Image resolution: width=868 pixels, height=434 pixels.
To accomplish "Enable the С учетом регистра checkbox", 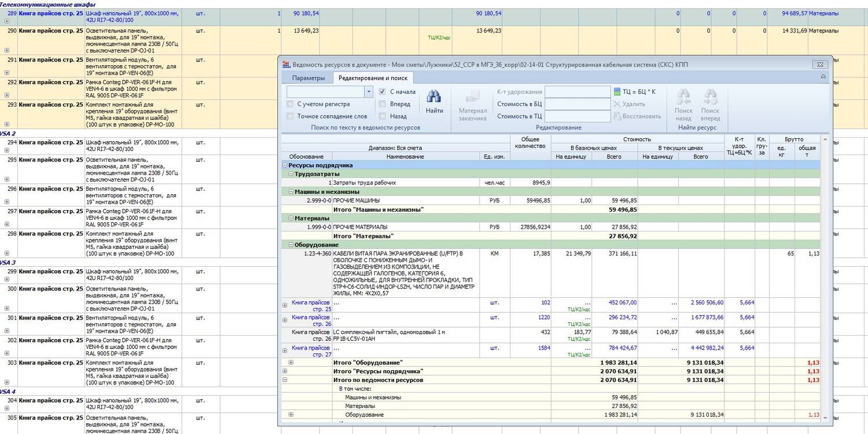I will [x=290, y=104].
